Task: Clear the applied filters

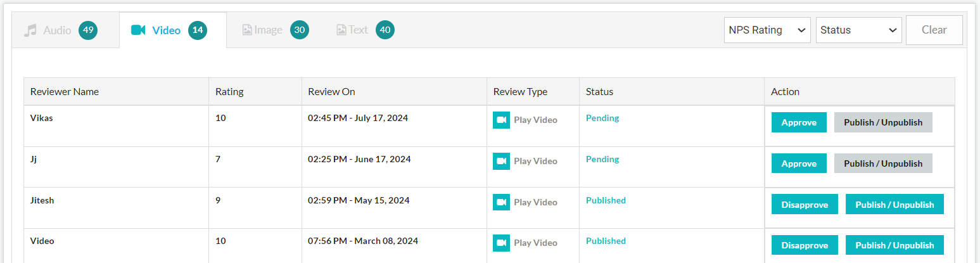Action: [934, 30]
